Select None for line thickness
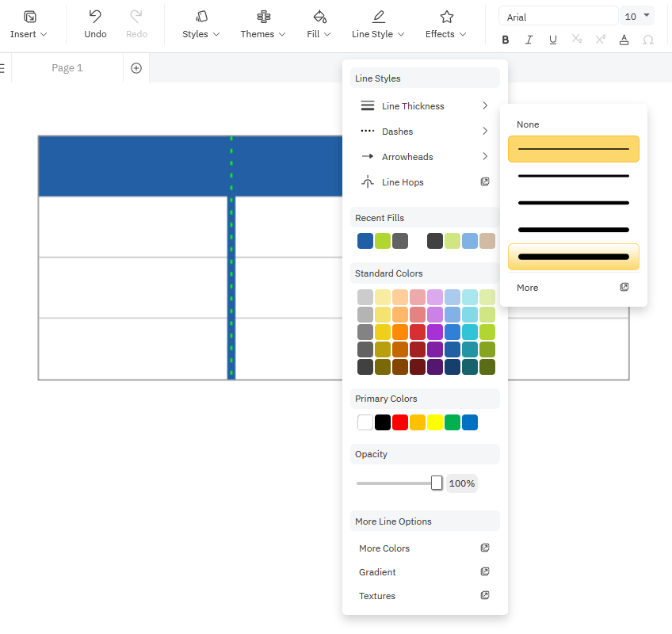The width and height of the screenshot is (672, 634). pos(528,124)
